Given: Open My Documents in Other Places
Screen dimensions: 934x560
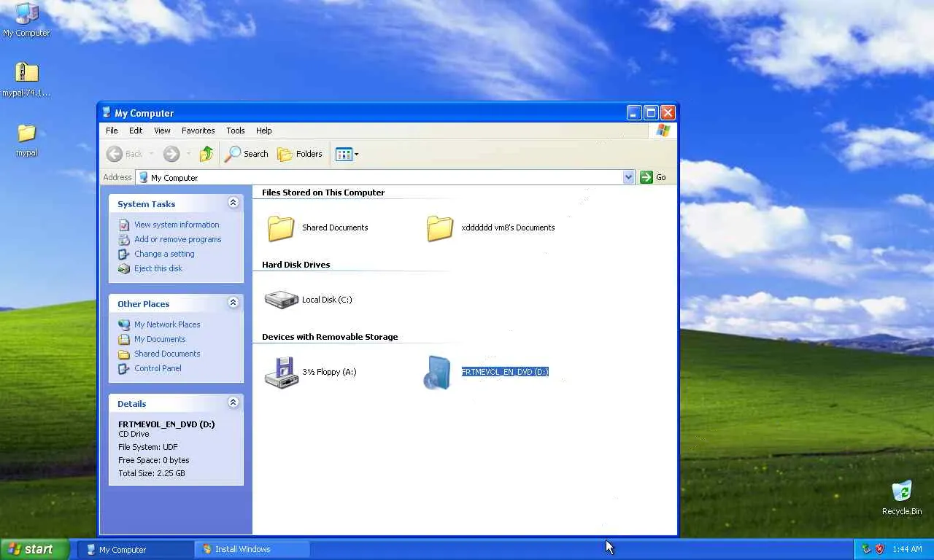Looking at the screenshot, I should click(x=160, y=339).
